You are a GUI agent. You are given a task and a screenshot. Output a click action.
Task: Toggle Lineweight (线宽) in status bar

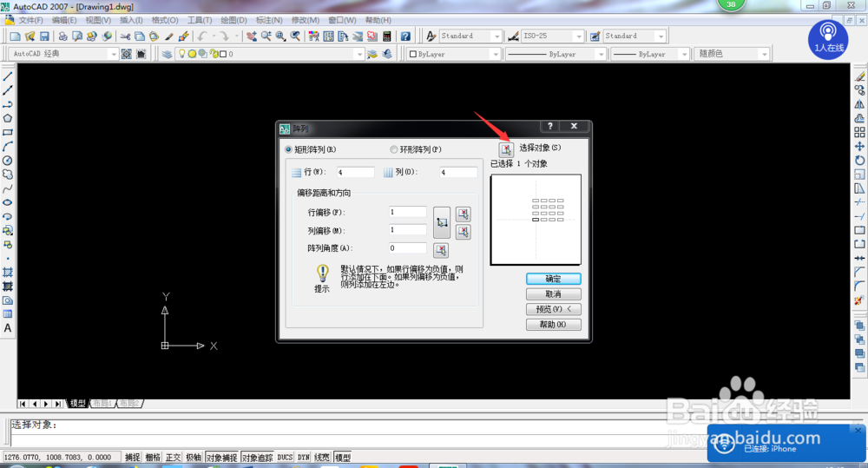tap(322, 458)
